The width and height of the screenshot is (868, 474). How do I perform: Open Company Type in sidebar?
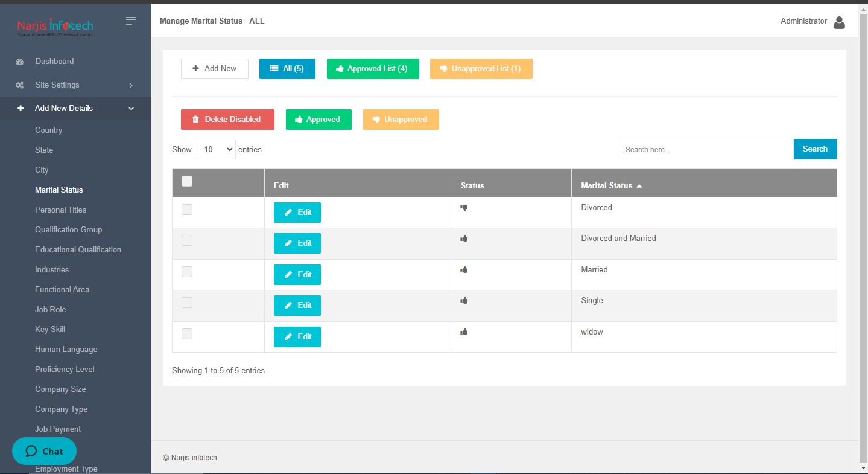pyautogui.click(x=61, y=409)
